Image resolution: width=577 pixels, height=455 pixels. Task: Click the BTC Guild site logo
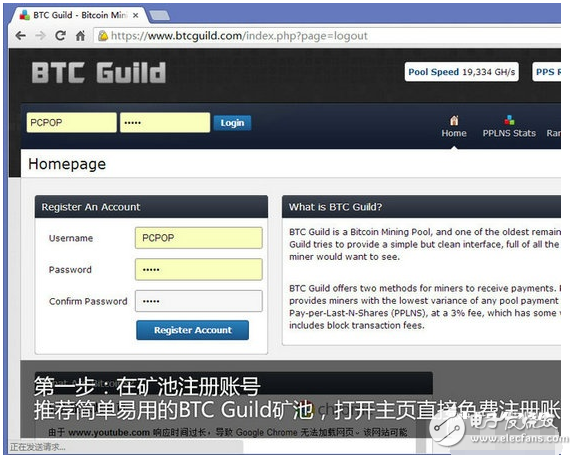click(x=99, y=73)
